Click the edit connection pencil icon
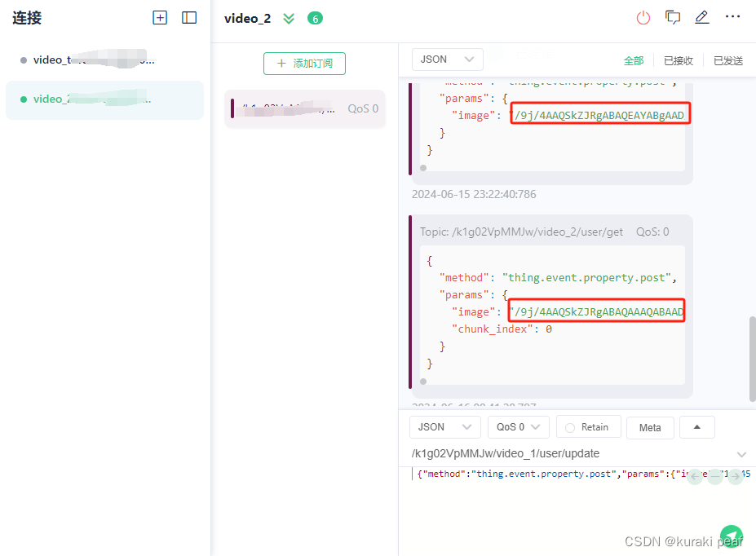The height and width of the screenshot is (556, 756). tap(702, 17)
